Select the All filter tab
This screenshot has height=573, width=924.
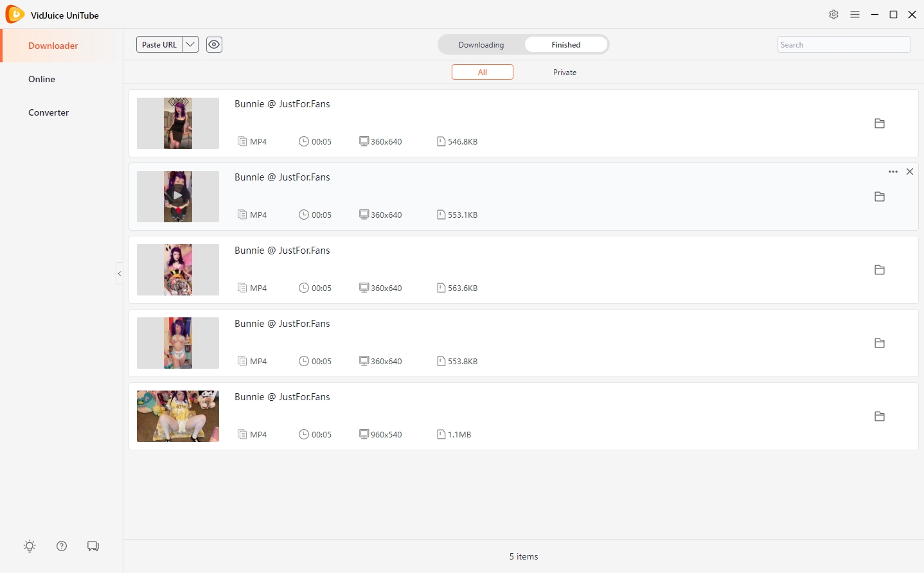pos(483,72)
